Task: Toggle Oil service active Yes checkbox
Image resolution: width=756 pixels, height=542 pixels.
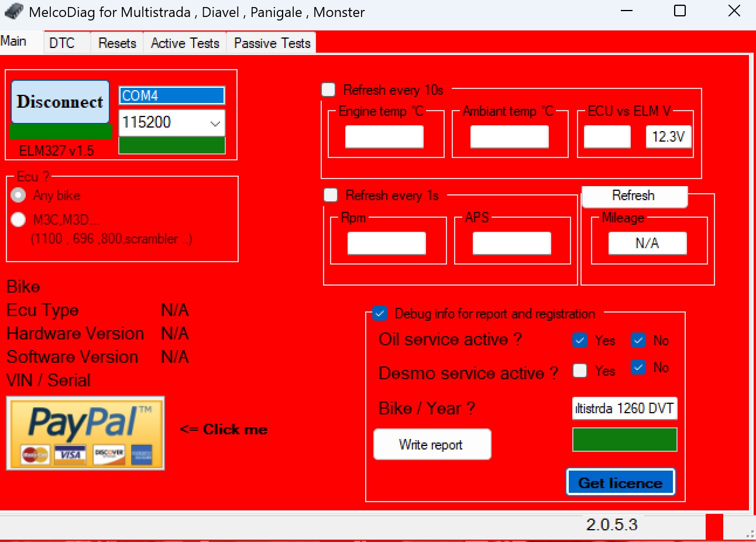Action: [x=580, y=340]
